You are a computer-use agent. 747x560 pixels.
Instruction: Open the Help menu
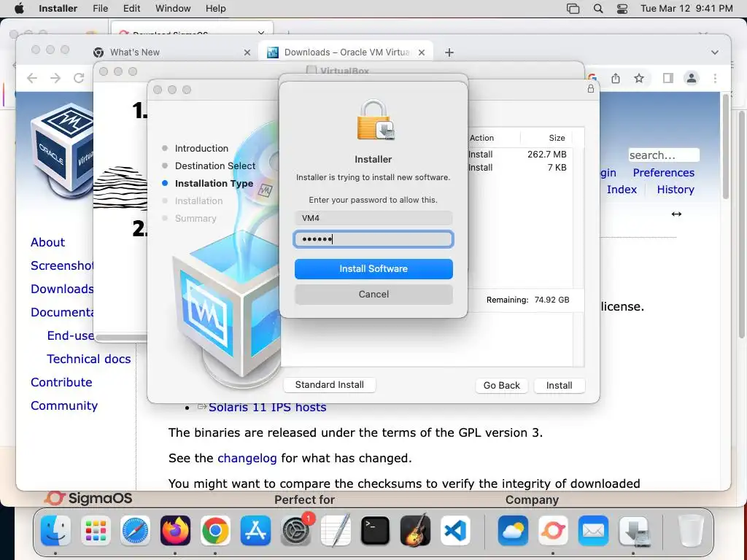click(216, 9)
